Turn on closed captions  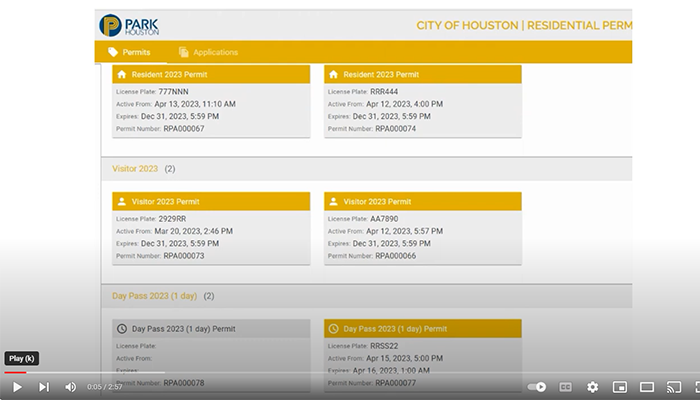(566, 387)
